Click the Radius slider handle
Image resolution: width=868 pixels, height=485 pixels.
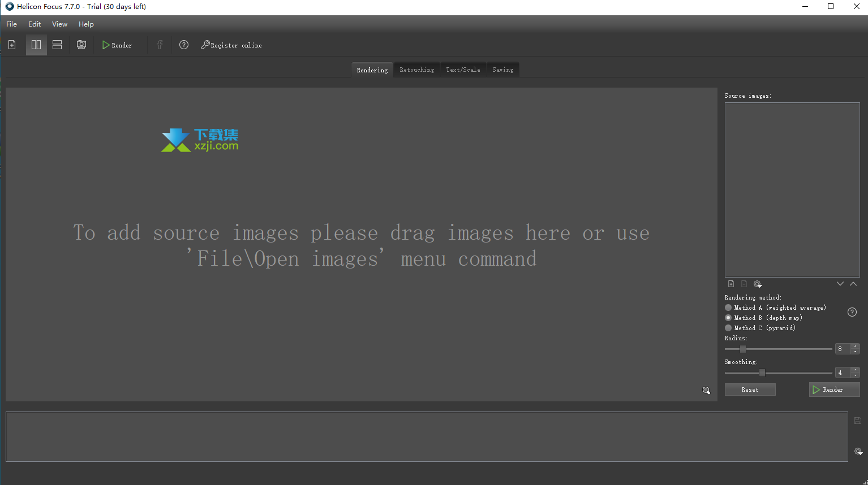point(743,349)
